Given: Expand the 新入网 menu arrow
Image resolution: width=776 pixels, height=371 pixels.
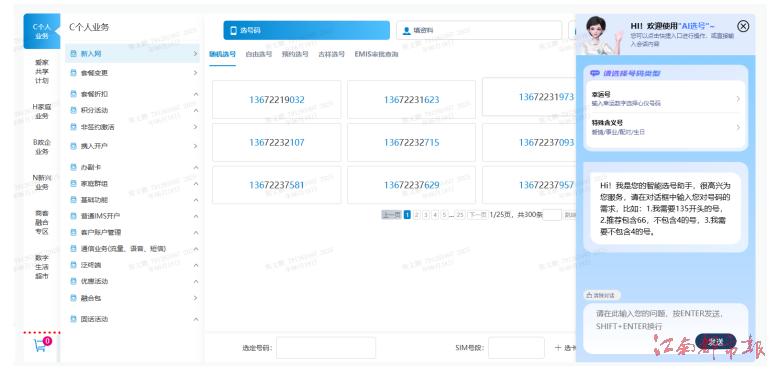Looking at the screenshot, I should pos(195,53).
